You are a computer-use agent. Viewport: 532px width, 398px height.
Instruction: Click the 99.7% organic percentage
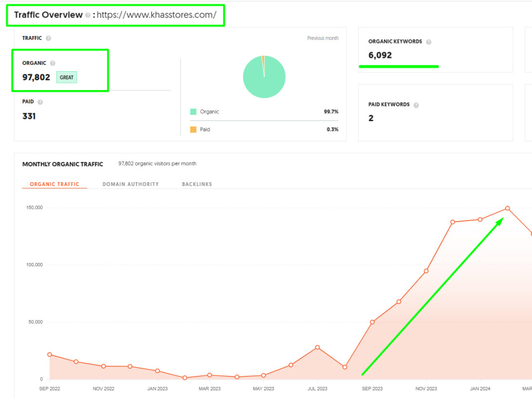(331, 112)
